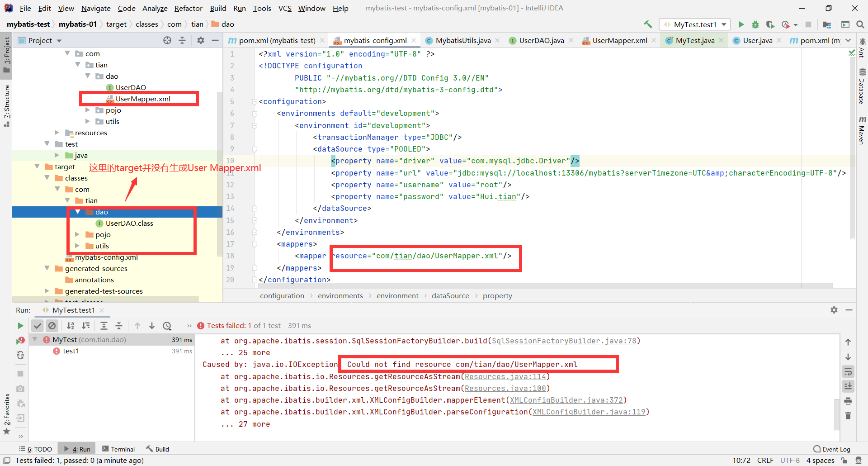Click UTF-8 encoding in status bar

790,460
